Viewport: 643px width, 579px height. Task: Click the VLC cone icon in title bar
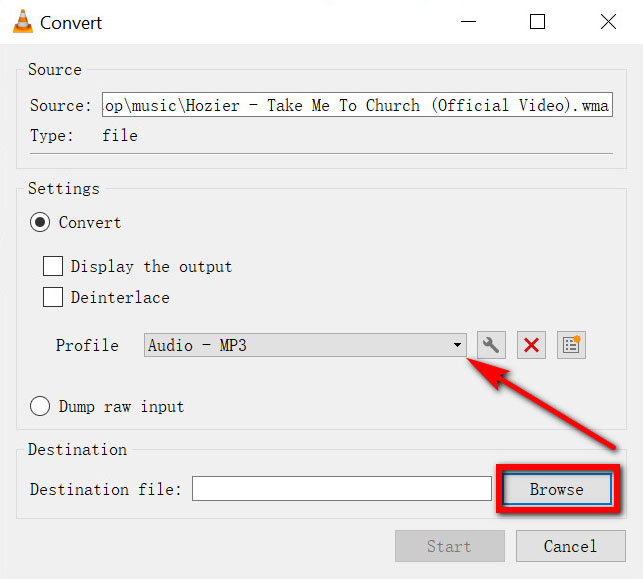23,22
